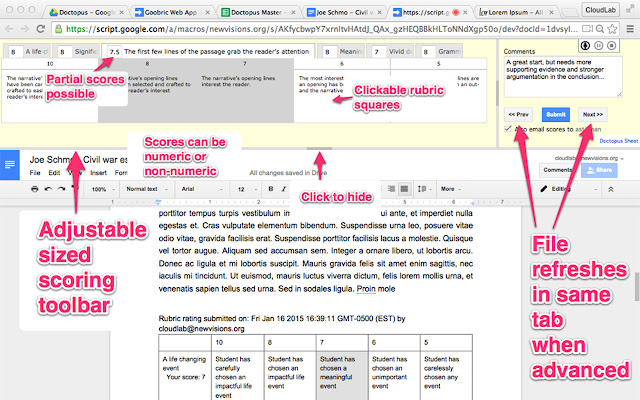Click the left indent marker on the ruler
Viewport: 640px width, 400px height.
click(158, 203)
